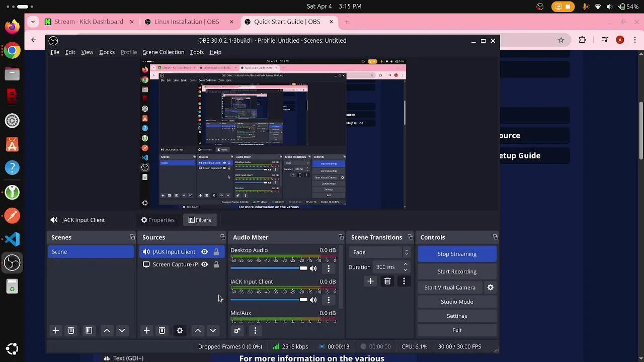Open the Edit menu
Screen dimensions: 644x362
coord(70,52)
